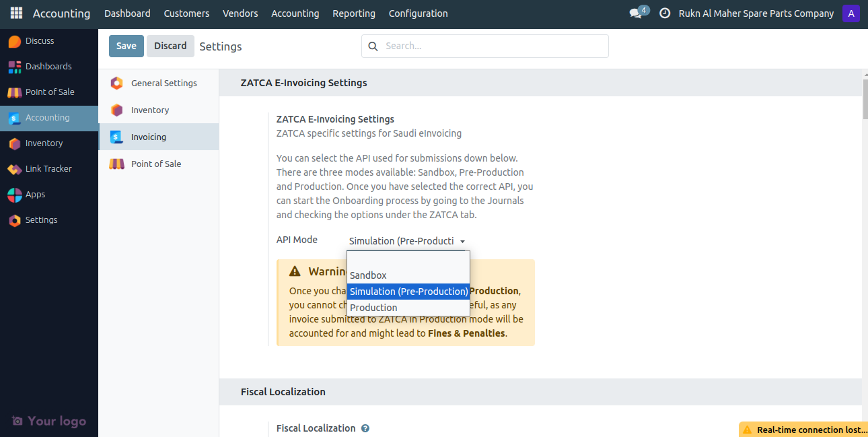Open the Fiscal Localization help tooltip
868x437 pixels.
(365, 428)
